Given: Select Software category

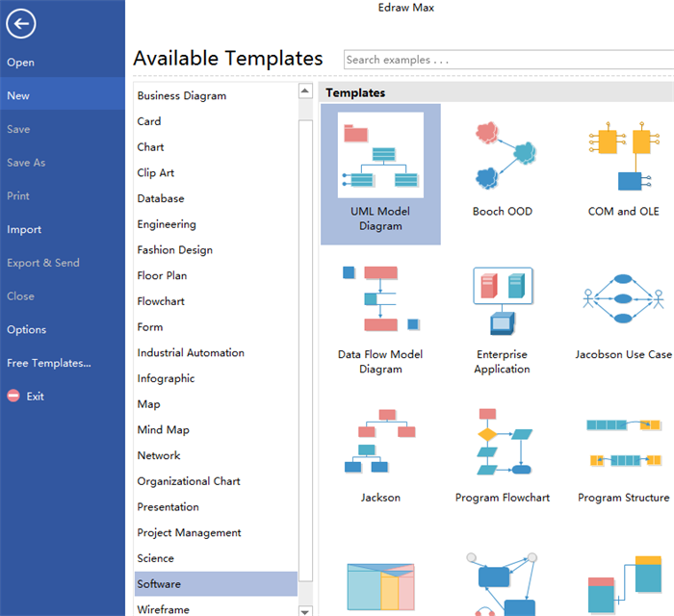Looking at the screenshot, I should point(216,584).
